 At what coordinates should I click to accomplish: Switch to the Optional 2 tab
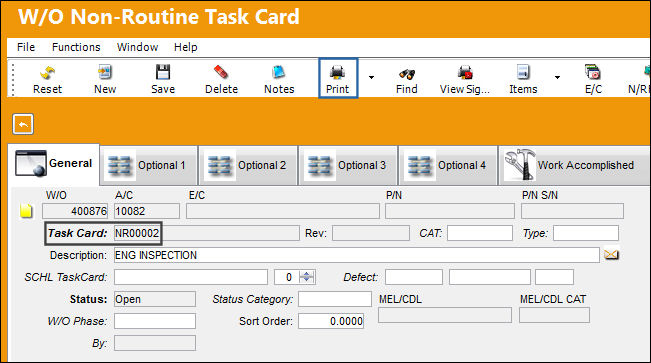click(249, 165)
